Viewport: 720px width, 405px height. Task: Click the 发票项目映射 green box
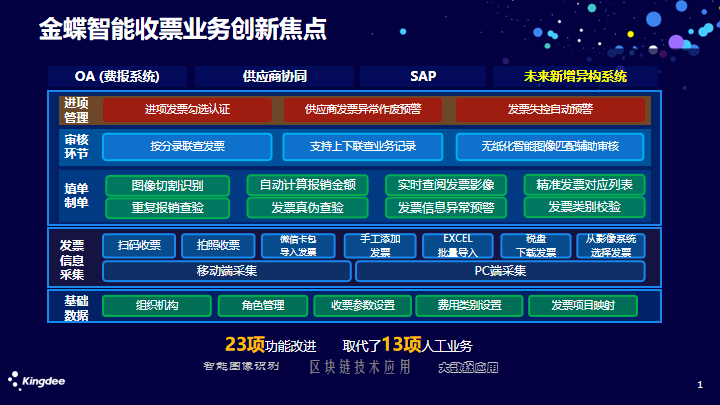[x=583, y=306]
